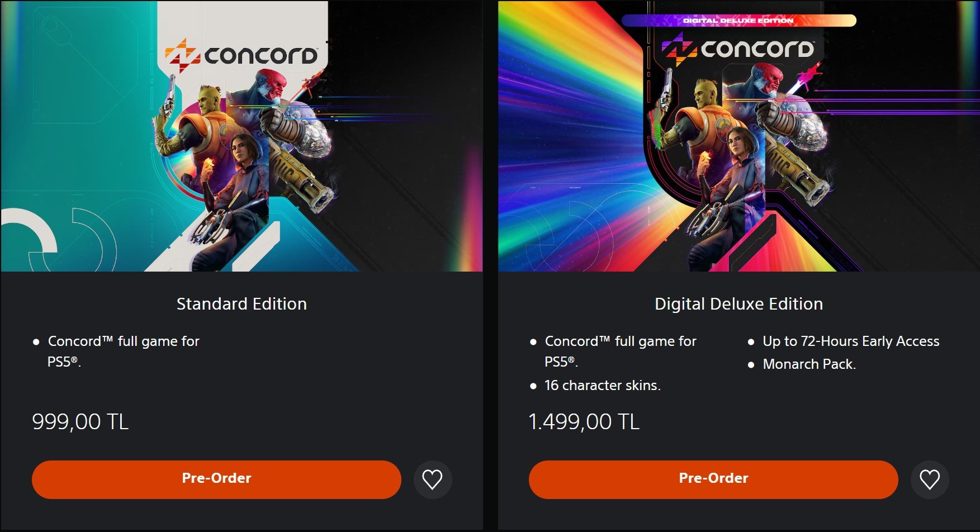
Task: Click the "Monarch Pack" feature text
Action: (809, 364)
